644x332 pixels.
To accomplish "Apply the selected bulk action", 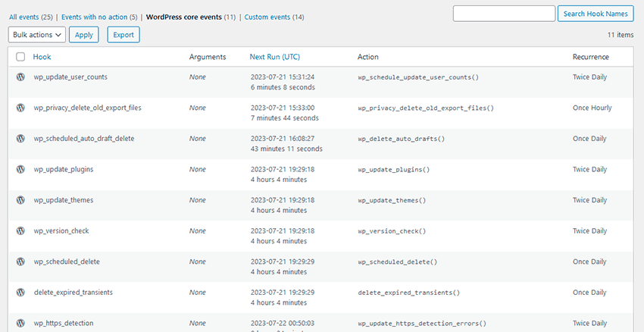I will coord(84,35).
